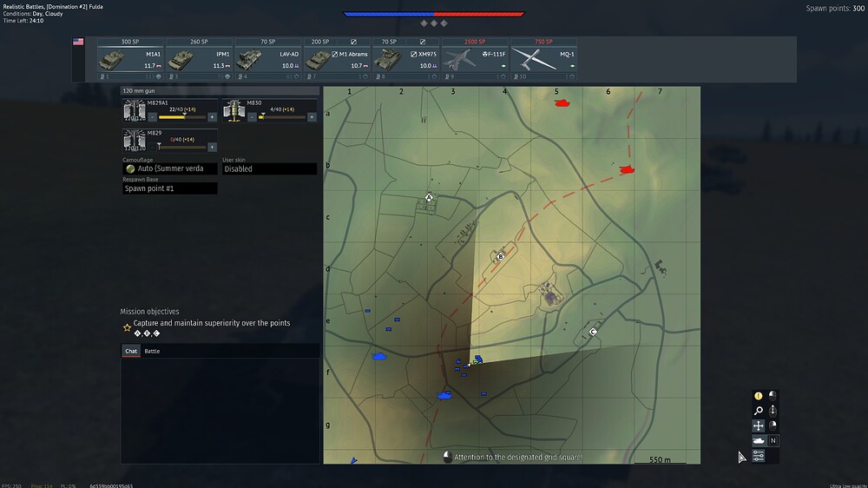Click the yellow attention marker icon
This screenshot has width=868, height=488.
pyautogui.click(x=759, y=395)
